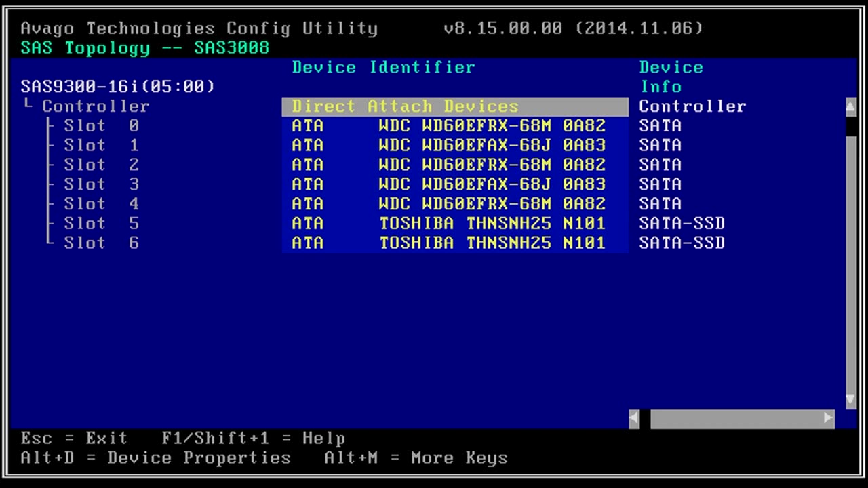Click the vertical scrollbar down arrow
The width and height of the screenshot is (868, 488).
coord(851,399)
